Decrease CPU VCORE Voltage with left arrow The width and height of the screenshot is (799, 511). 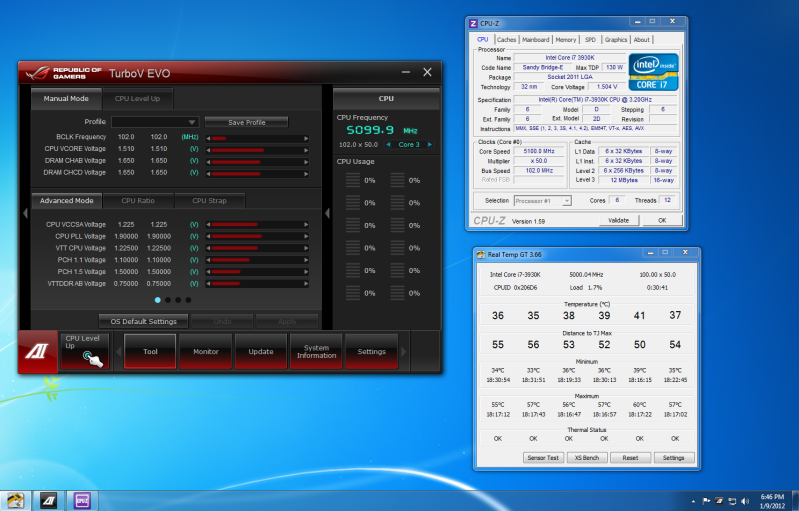point(208,150)
